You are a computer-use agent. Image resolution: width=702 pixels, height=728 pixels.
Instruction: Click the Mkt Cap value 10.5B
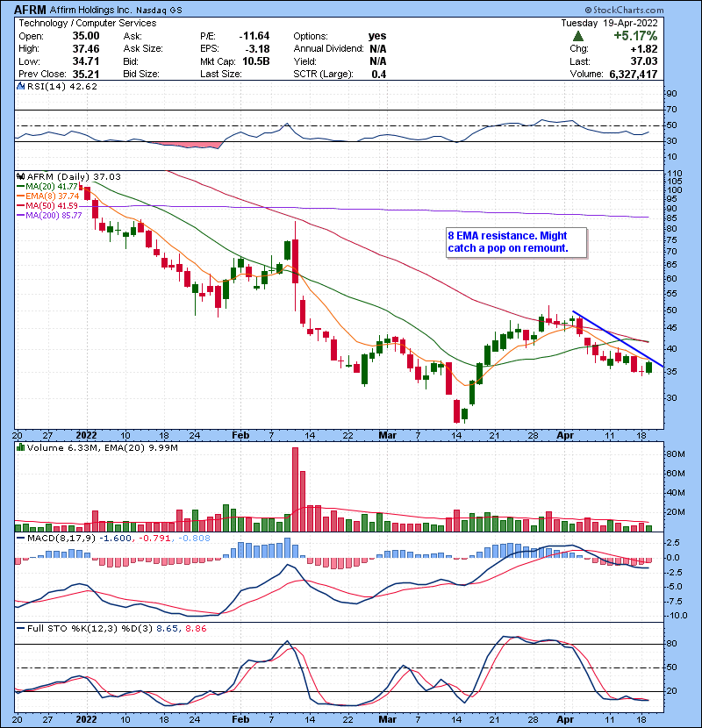[x=256, y=61]
